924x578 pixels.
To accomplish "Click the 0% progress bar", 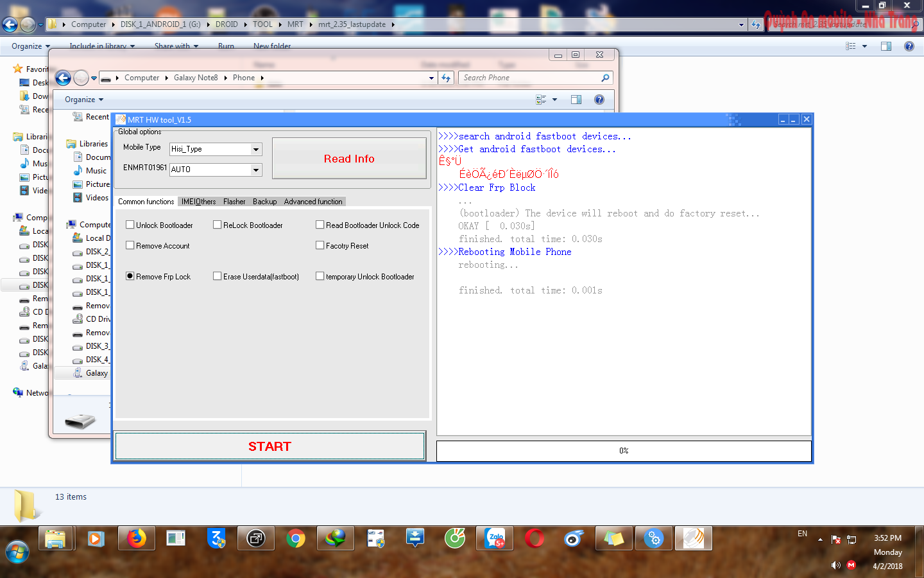I will tap(624, 451).
